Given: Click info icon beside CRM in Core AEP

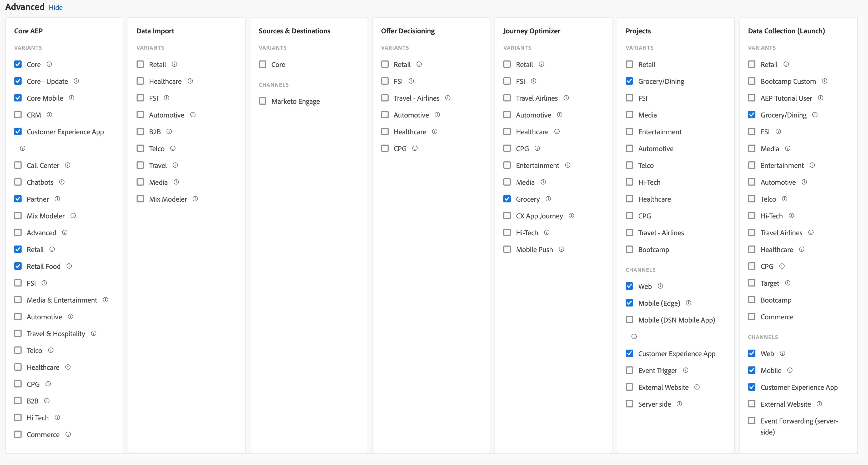Looking at the screenshot, I should coord(49,115).
